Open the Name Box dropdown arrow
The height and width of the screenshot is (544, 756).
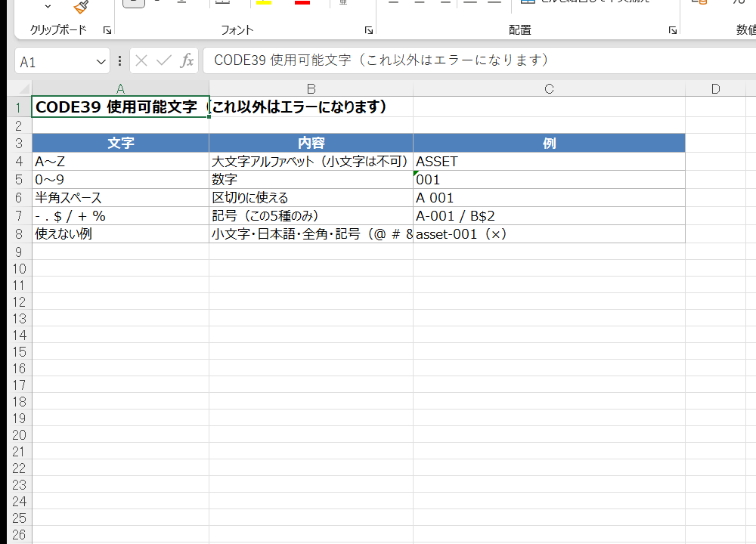click(x=101, y=62)
